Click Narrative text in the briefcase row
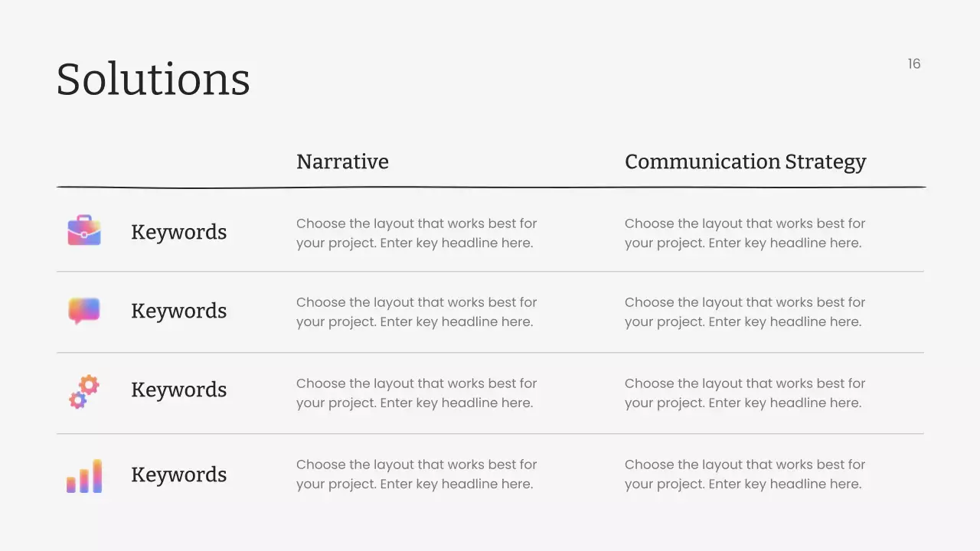Screen dimensions: 980x551 click(416, 233)
